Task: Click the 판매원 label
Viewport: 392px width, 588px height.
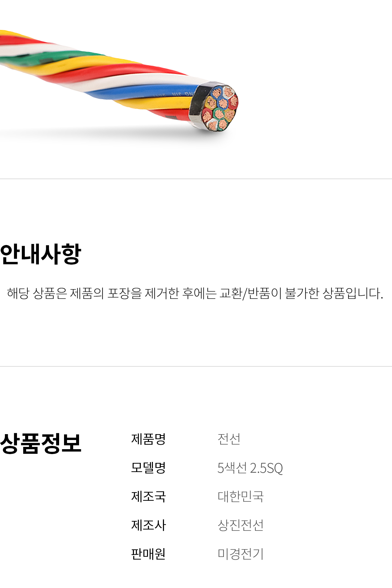Action: click(148, 554)
